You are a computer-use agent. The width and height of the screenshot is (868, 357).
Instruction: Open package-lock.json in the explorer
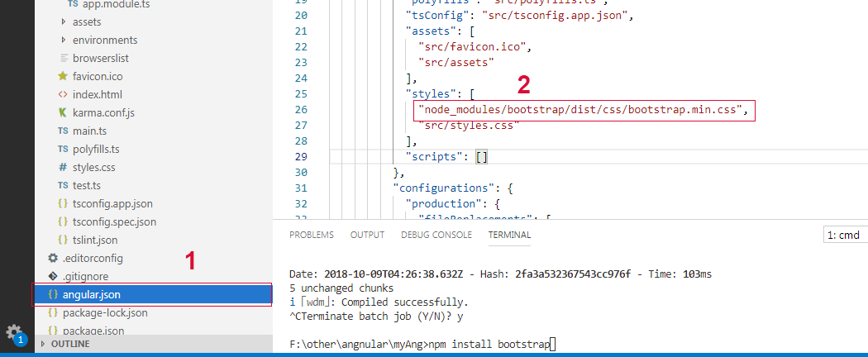[105, 312]
